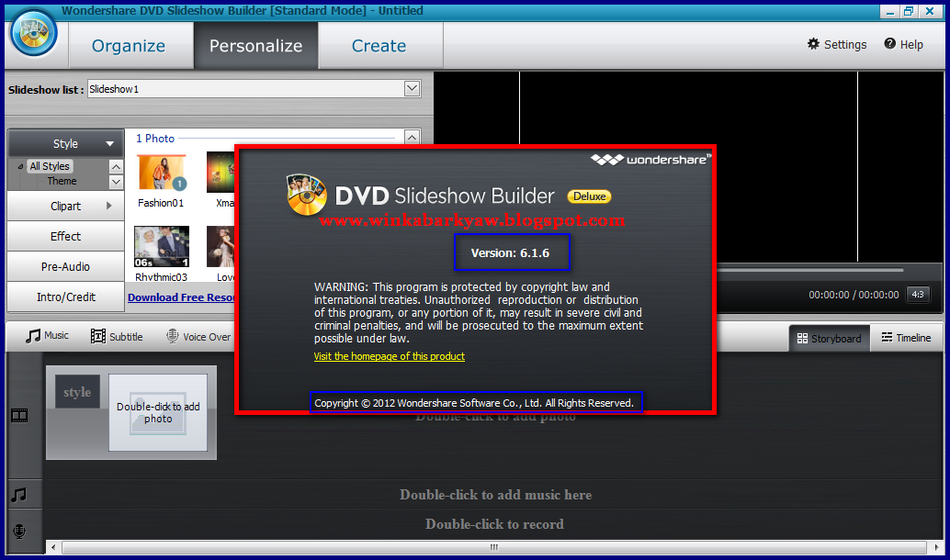The image size is (950, 560).
Task: Visit the homepage of this product link
Action: [x=389, y=356]
